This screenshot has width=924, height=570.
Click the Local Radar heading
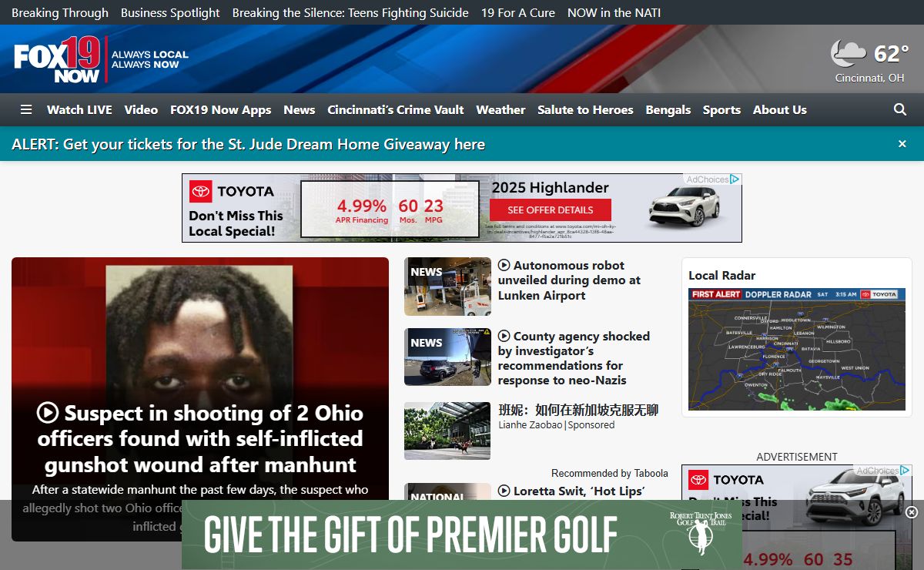(722, 275)
